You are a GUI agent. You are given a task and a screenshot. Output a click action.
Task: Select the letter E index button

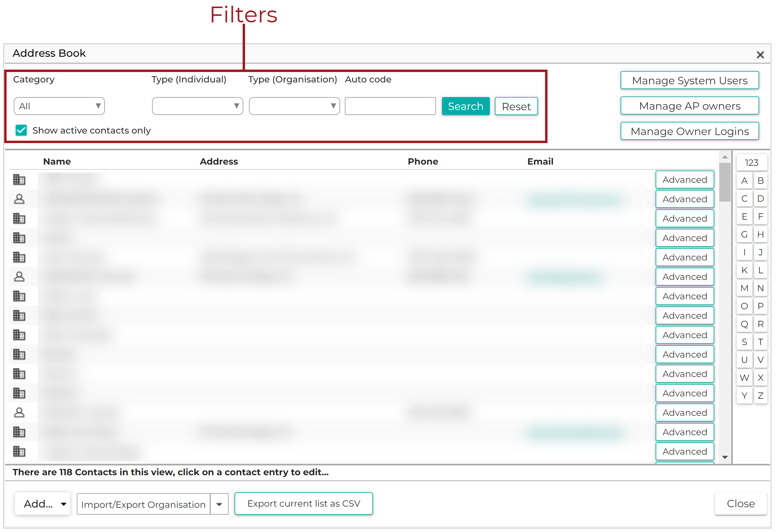[744, 217]
